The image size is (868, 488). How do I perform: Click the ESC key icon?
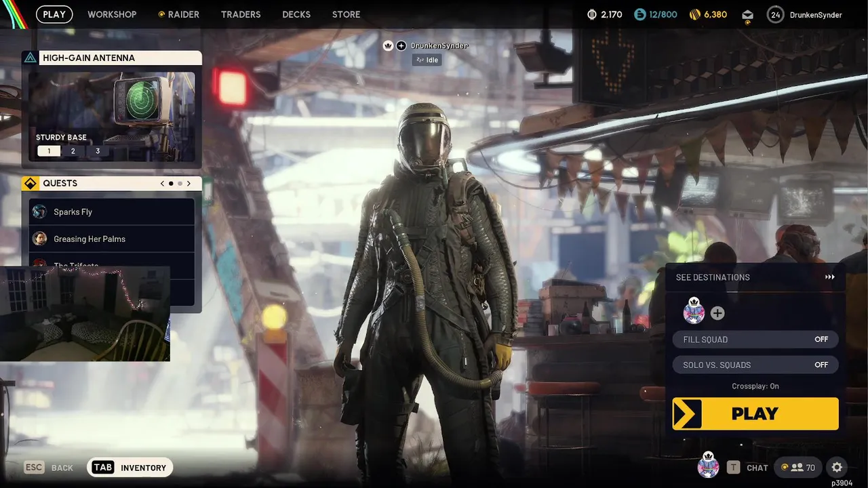point(35,468)
